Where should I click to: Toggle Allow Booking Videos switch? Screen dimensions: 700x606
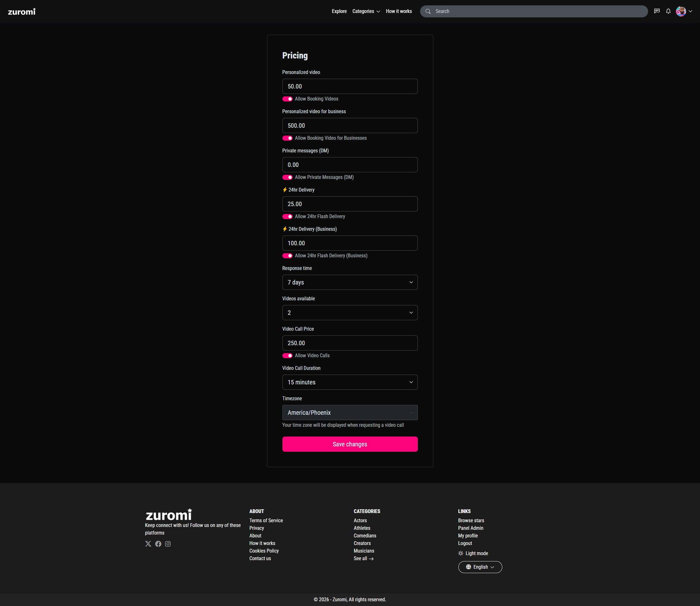coord(287,99)
